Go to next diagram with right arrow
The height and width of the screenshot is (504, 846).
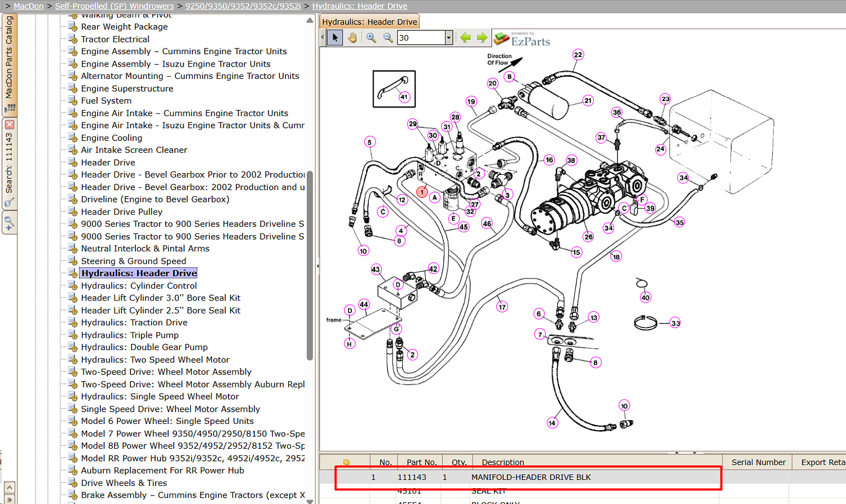pos(482,38)
